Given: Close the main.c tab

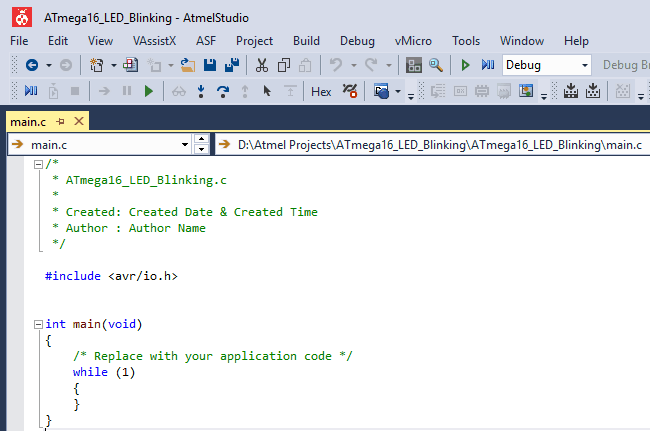Looking at the screenshot, I should (x=79, y=121).
